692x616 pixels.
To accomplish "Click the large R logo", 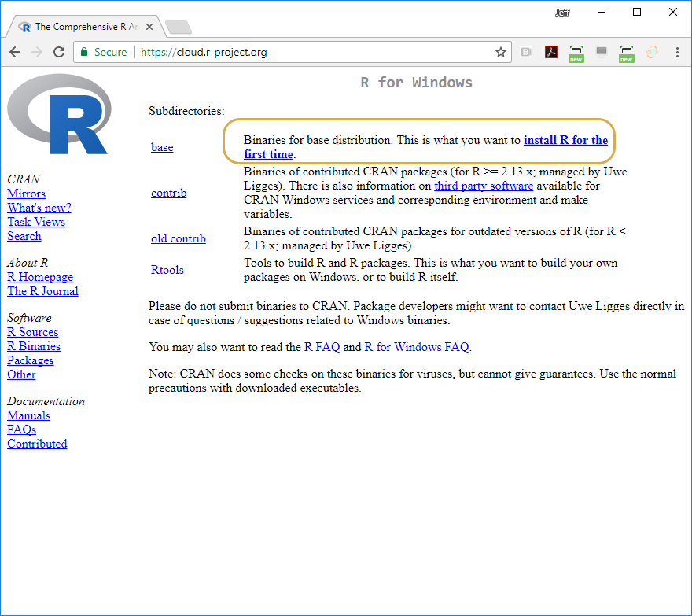I will 58,115.
